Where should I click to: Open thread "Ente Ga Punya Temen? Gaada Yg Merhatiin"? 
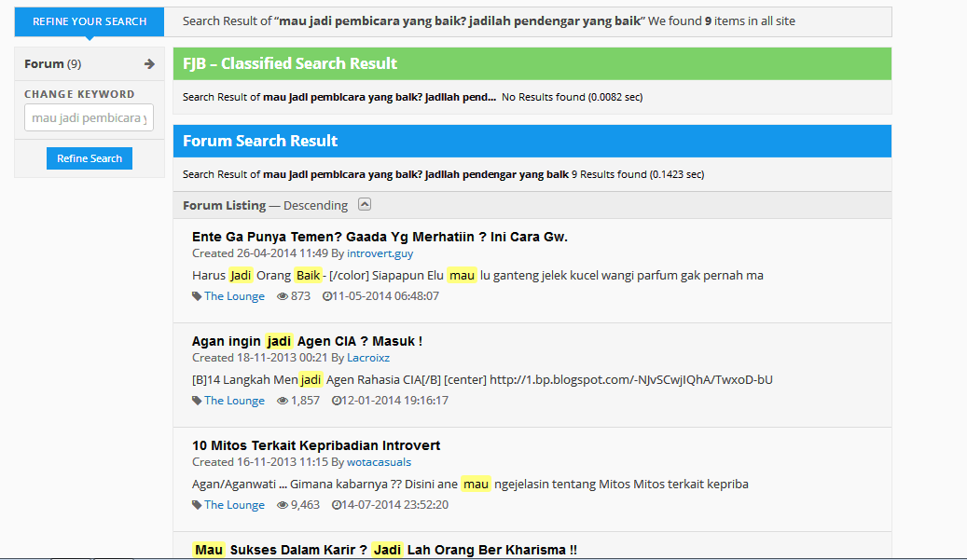(380, 238)
